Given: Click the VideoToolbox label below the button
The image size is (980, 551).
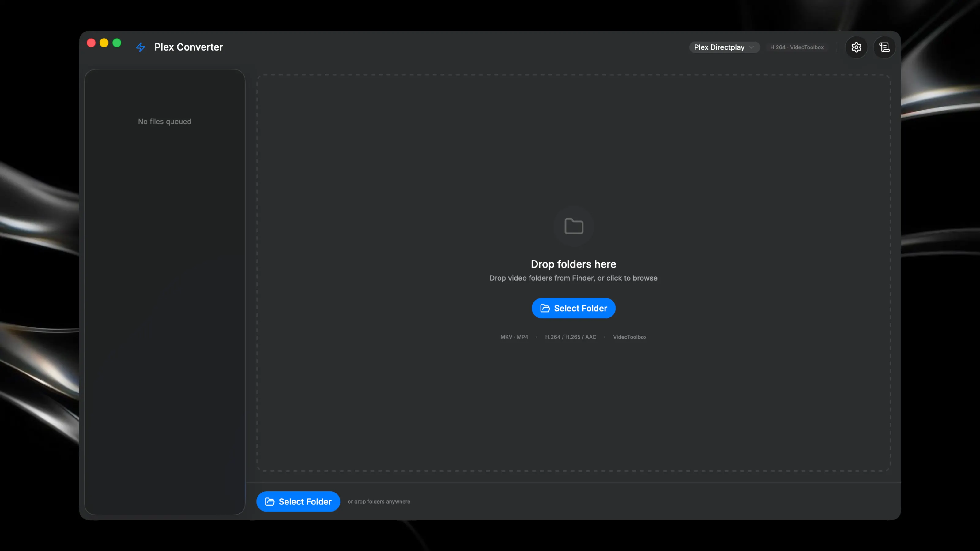Looking at the screenshot, I should pyautogui.click(x=630, y=337).
